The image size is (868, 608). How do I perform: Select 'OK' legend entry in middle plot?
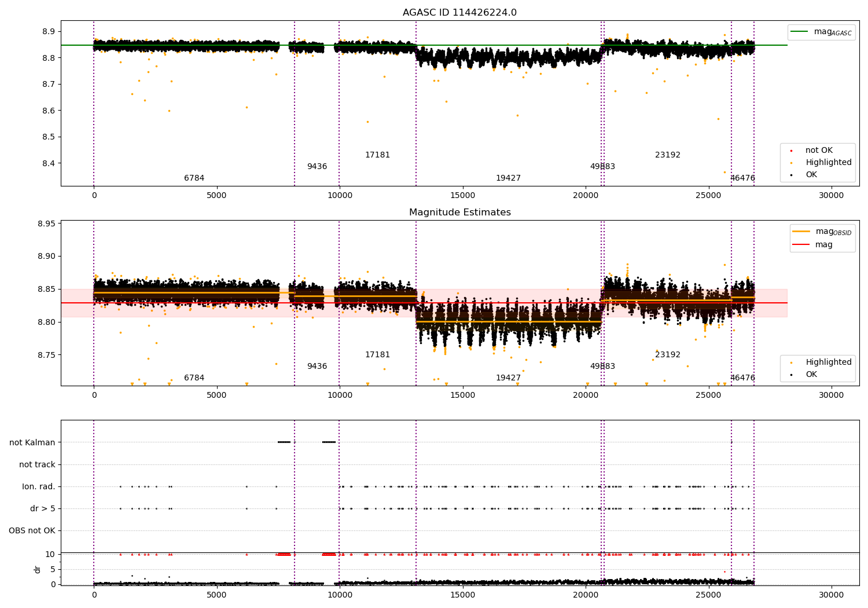click(811, 375)
